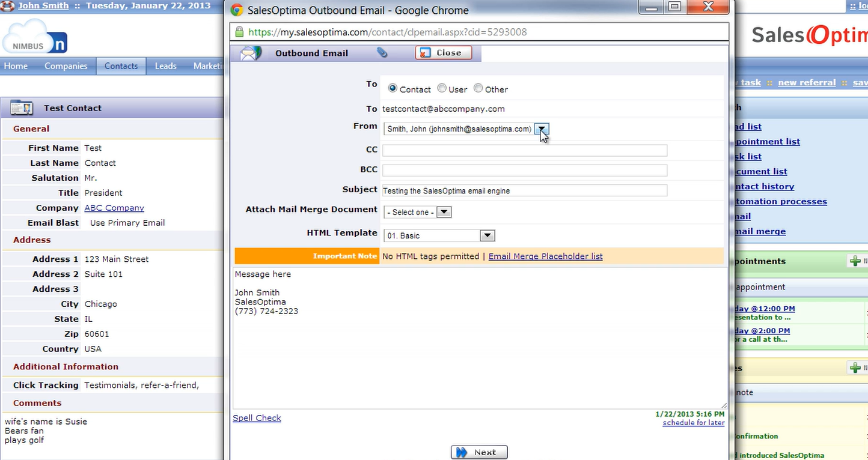The width and height of the screenshot is (868, 460).
Task: Click inside the Subject input field
Action: 523,190
